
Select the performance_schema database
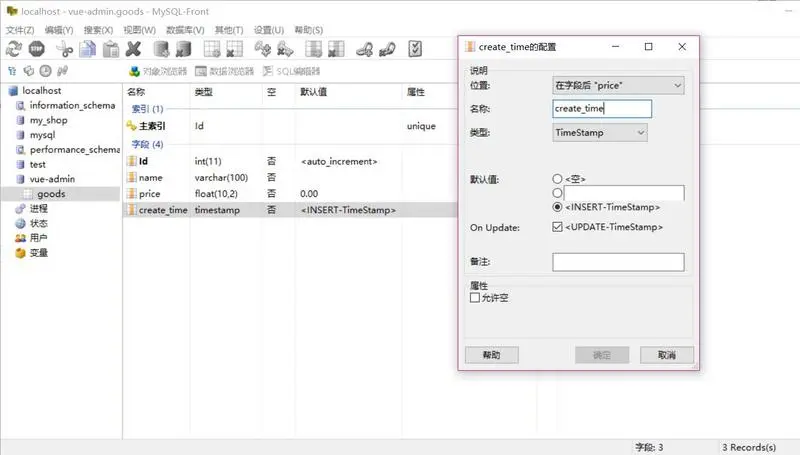(74, 149)
